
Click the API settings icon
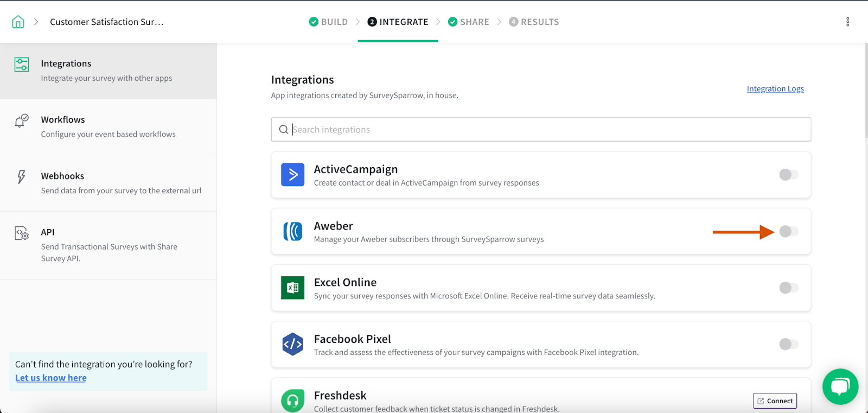[22, 233]
